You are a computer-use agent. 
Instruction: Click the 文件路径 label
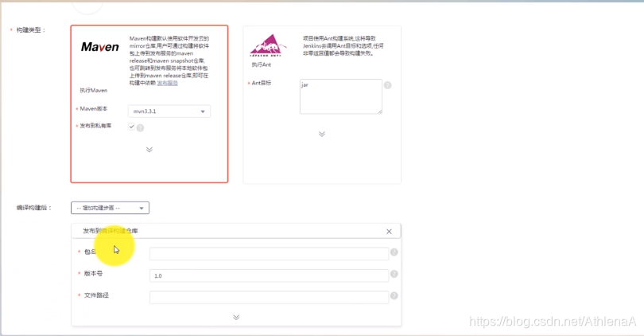[x=96, y=295]
